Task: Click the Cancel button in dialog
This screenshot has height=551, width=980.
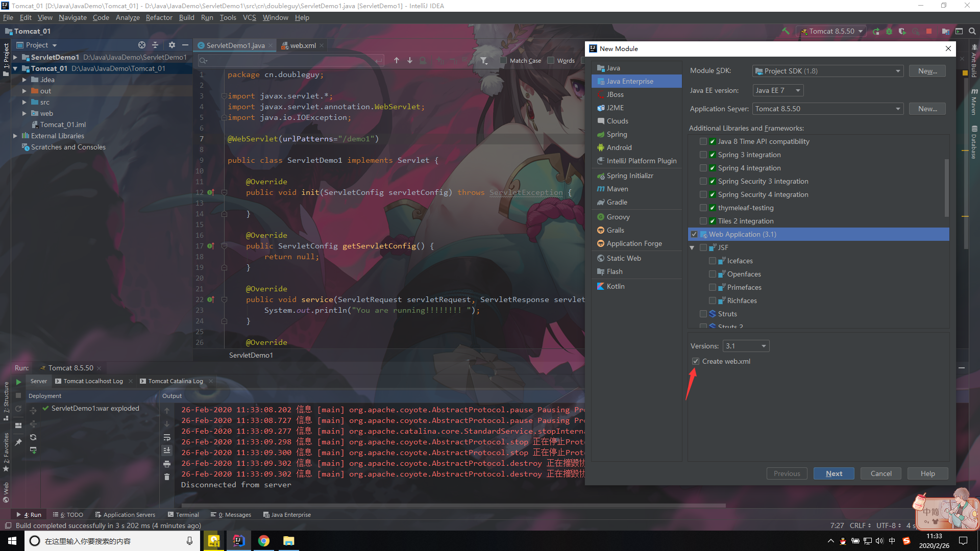Action: 881,473
